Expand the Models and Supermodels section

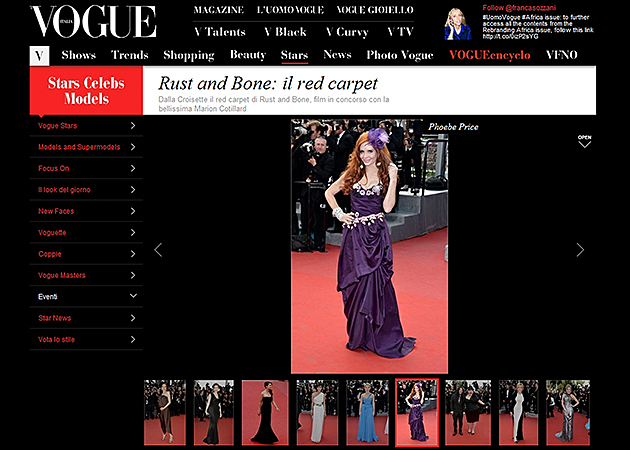pyautogui.click(x=133, y=147)
